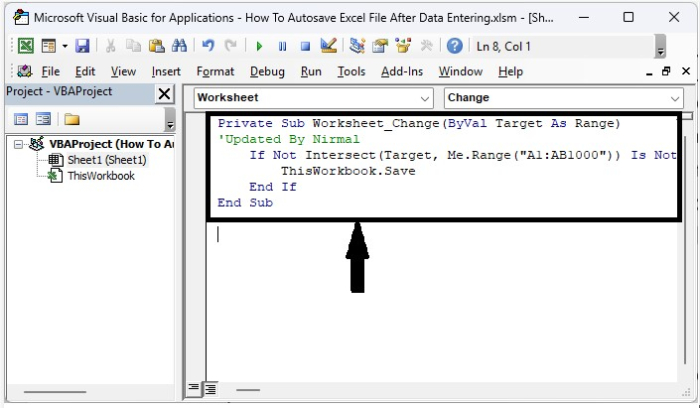Switch to Microsoft Excel view icon
The image size is (700, 408).
pos(25,46)
